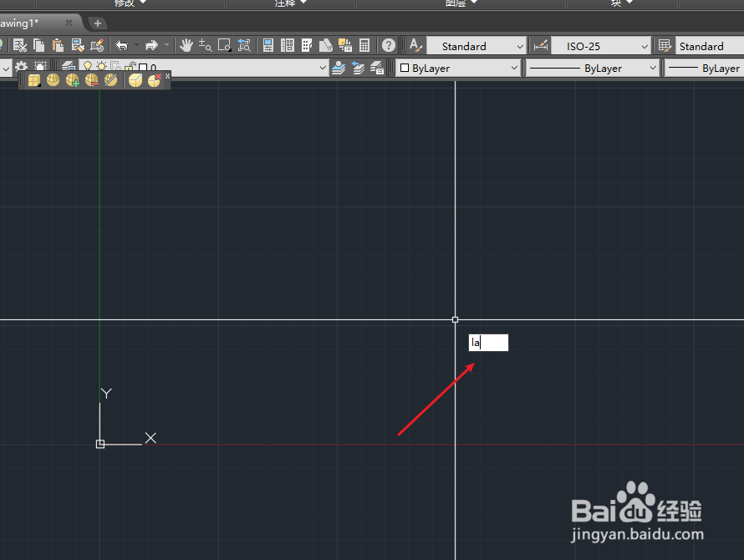The width and height of the screenshot is (744, 560).
Task: Click the Zoom Previous icon
Action: (244, 46)
